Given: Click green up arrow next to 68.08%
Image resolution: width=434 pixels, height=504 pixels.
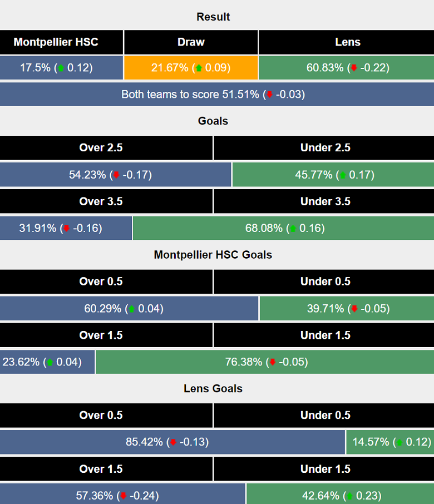Looking at the screenshot, I should (x=293, y=229).
